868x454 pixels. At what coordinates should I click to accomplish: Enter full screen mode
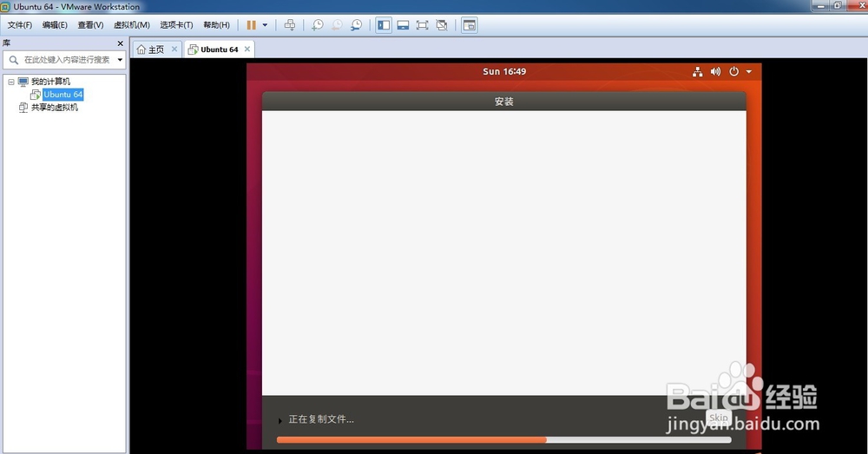click(x=423, y=25)
